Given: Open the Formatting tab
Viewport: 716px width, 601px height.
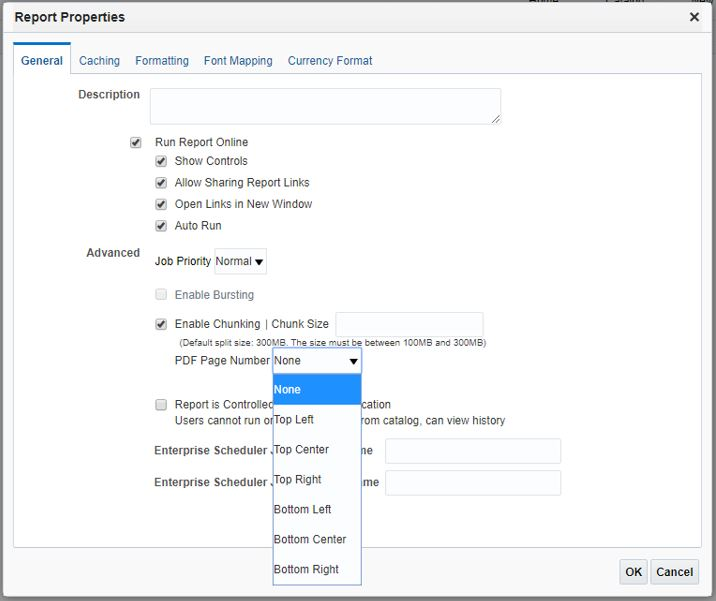Looking at the screenshot, I should pyautogui.click(x=162, y=61).
